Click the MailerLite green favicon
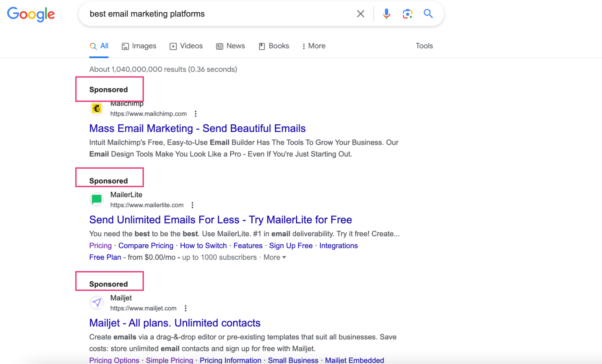The width and height of the screenshot is (602, 364). pyautogui.click(x=97, y=199)
